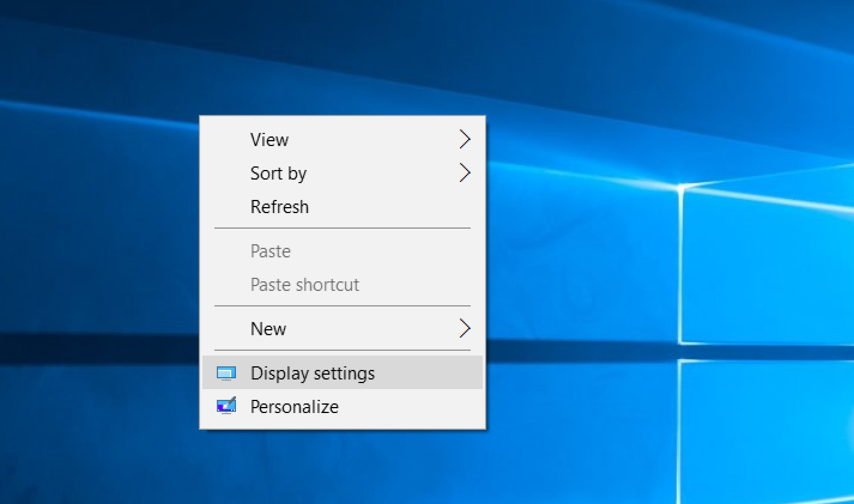Select Refresh from the context menu
854x504 pixels.
[x=280, y=207]
